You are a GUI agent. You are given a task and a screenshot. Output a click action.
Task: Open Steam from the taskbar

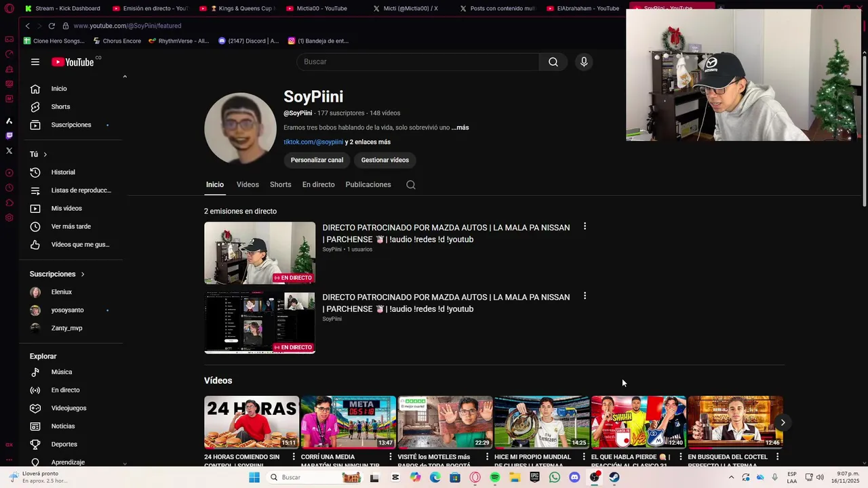tap(614, 477)
